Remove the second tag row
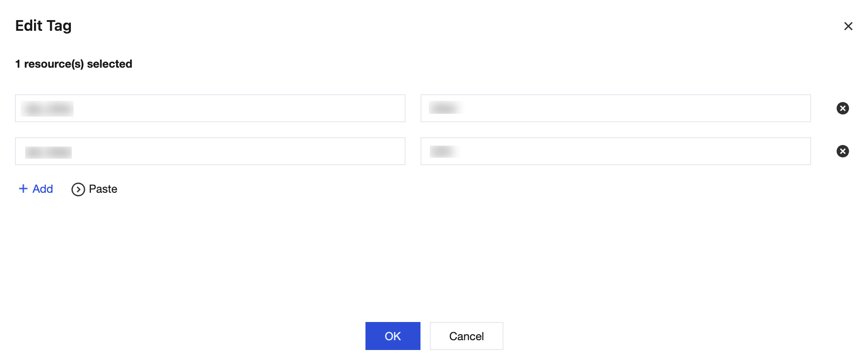Screen dimensions: 868x364 click(x=842, y=151)
